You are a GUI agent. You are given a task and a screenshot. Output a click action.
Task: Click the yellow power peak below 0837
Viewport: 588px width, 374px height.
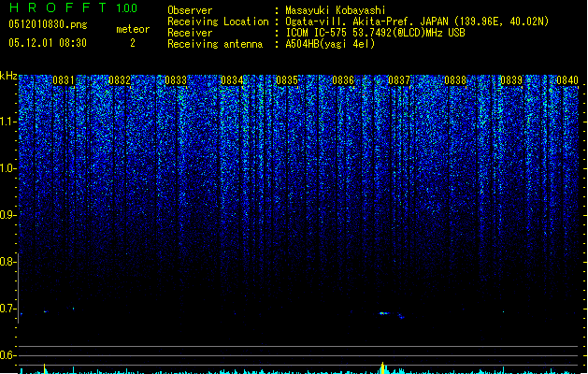[382, 368]
